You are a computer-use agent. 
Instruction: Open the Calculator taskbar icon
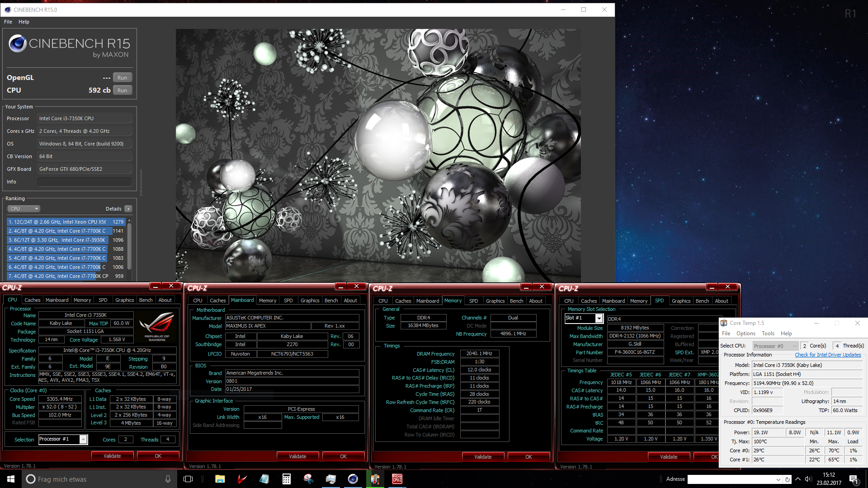point(286,479)
